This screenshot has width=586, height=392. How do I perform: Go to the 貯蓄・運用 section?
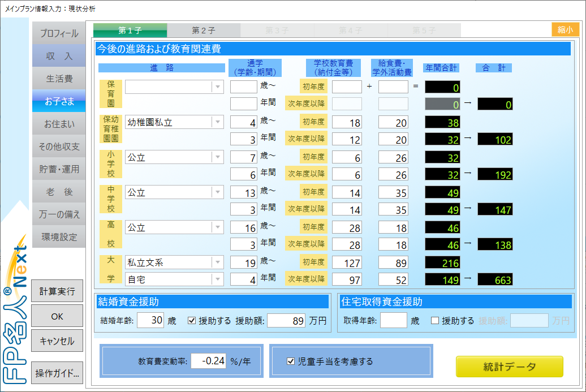[59, 169]
